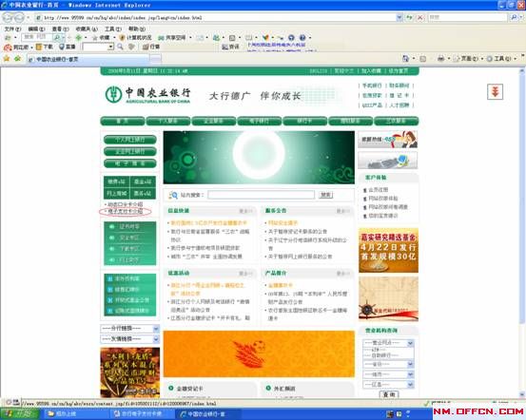
Task: Click the 查询 button under branch query
Action: point(389,394)
